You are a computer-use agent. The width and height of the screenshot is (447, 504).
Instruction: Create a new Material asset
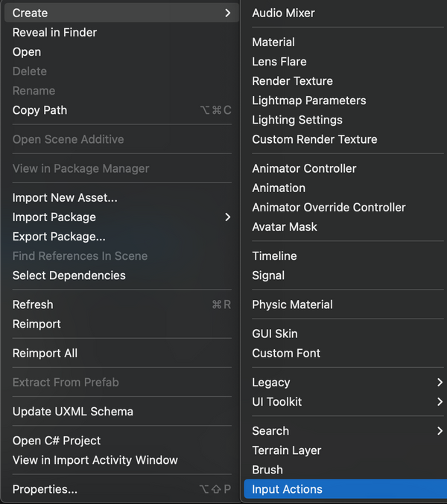coord(273,42)
